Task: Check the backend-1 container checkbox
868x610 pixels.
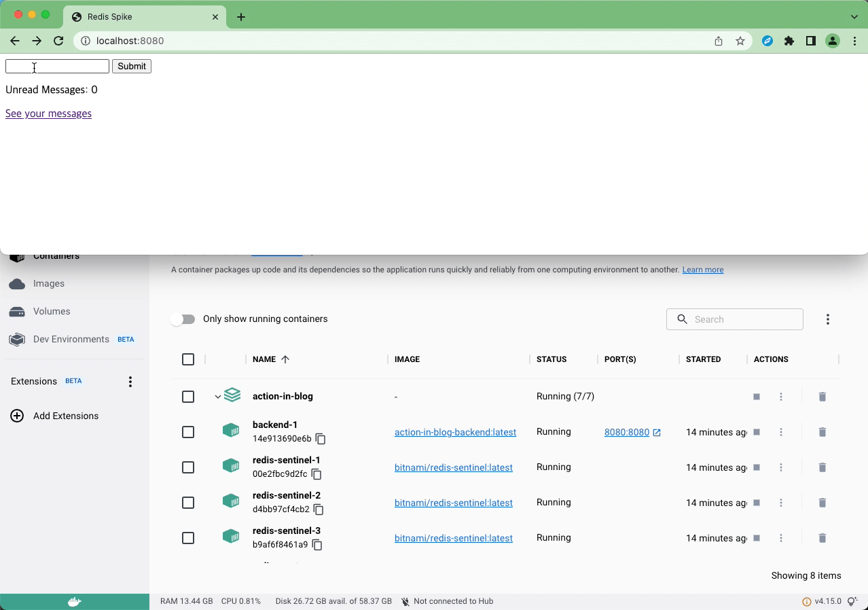Action: point(188,432)
